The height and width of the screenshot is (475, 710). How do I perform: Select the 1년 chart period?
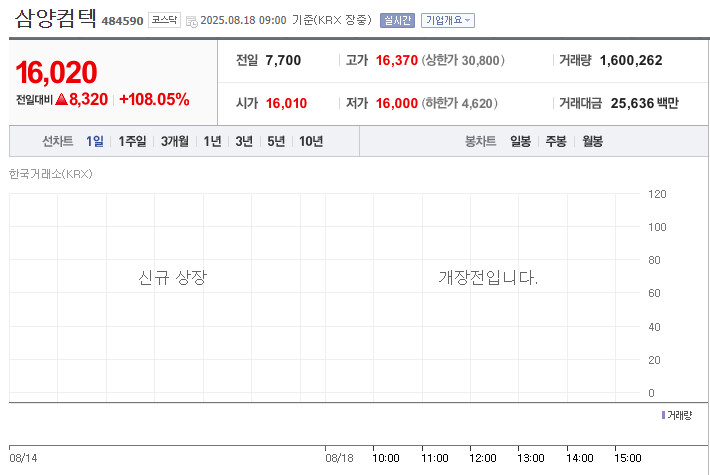coord(213,142)
